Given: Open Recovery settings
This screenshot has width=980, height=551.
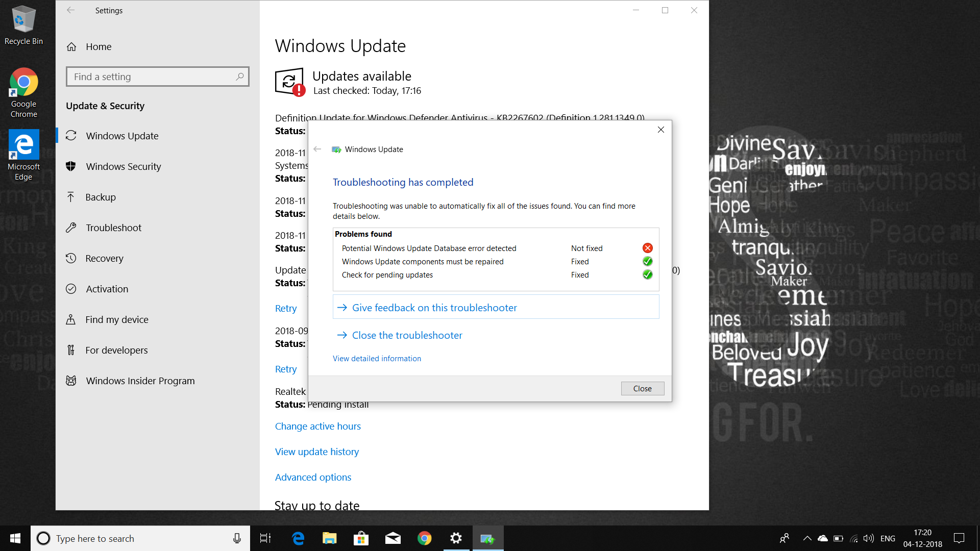Looking at the screenshot, I should click(x=104, y=258).
